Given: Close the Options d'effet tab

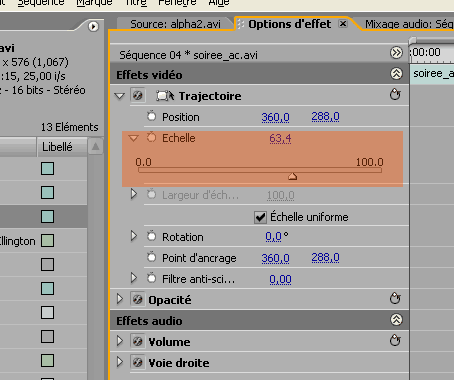Looking at the screenshot, I should tap(343, 24).
